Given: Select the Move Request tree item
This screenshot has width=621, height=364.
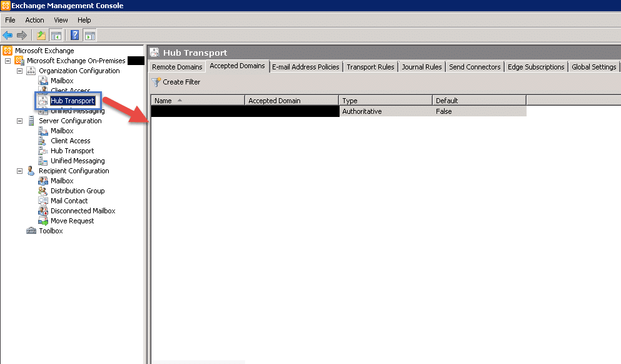Looking at the screenshot, I should tap(73, 221).
